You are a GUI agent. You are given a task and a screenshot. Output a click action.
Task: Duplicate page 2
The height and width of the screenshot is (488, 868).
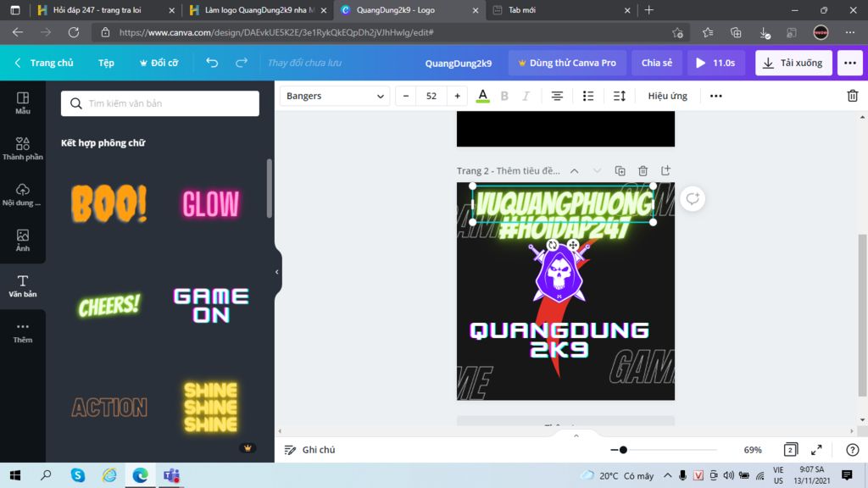pyautogui.click(x=620, y=170)
